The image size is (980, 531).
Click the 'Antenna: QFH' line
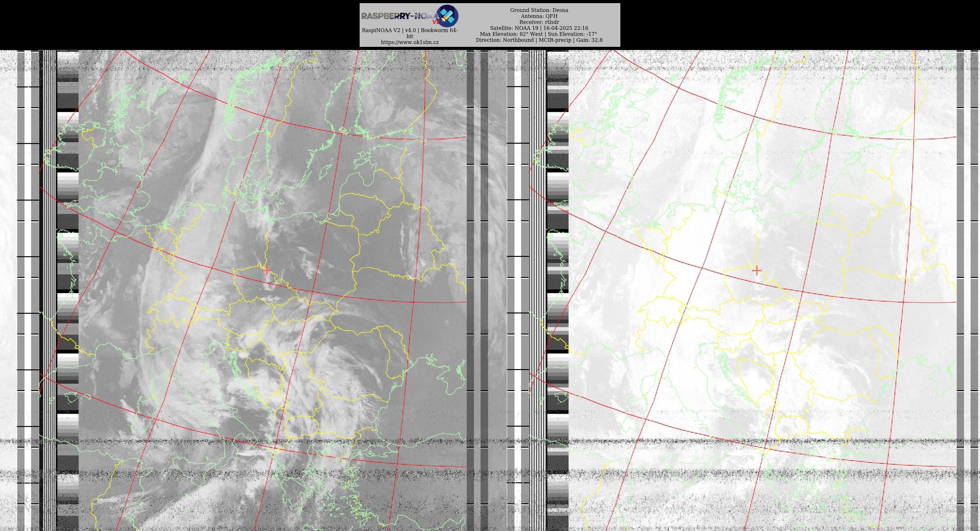[x=539, y=16]
